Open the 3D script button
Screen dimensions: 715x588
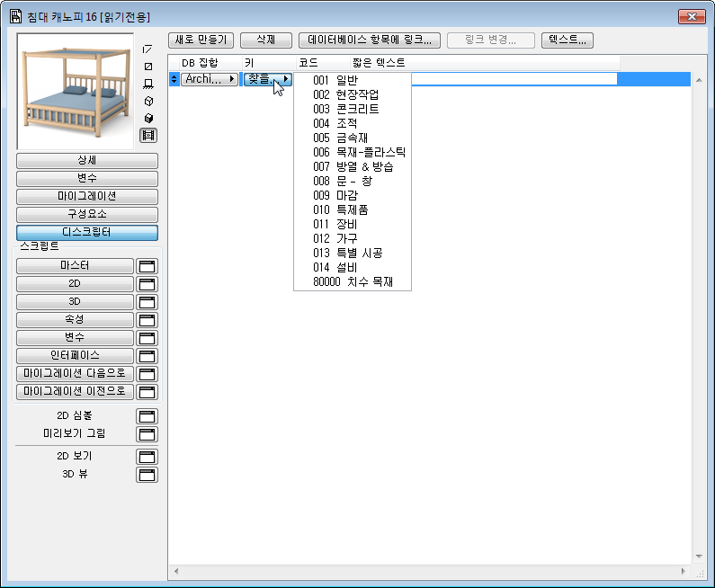[75, 302]
